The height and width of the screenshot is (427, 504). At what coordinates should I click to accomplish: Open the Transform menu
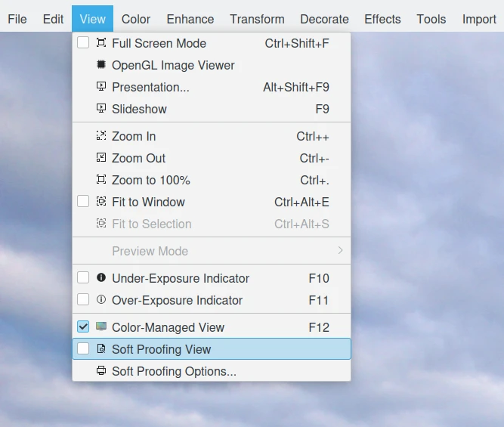coord(257,19)
